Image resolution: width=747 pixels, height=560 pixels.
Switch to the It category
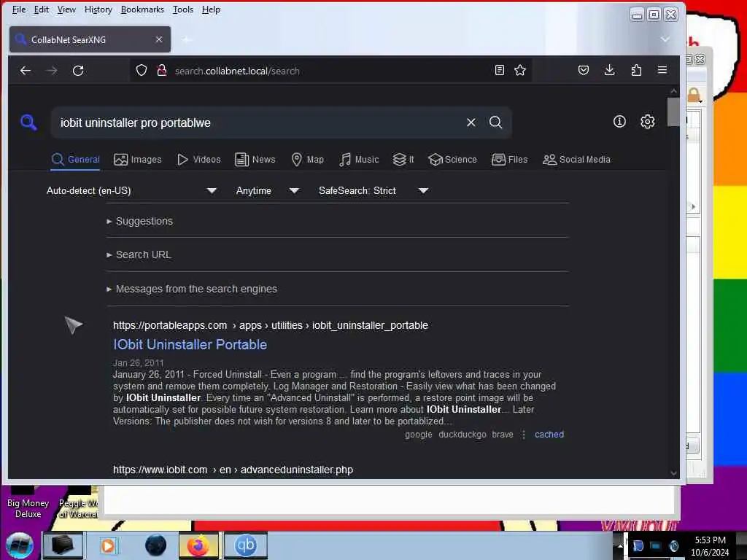(403, 160)
